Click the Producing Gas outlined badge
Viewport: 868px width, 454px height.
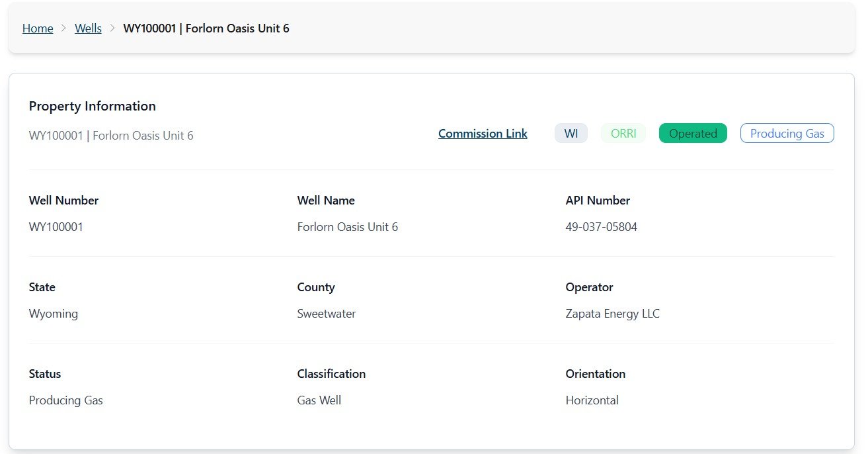pos(787,133)
